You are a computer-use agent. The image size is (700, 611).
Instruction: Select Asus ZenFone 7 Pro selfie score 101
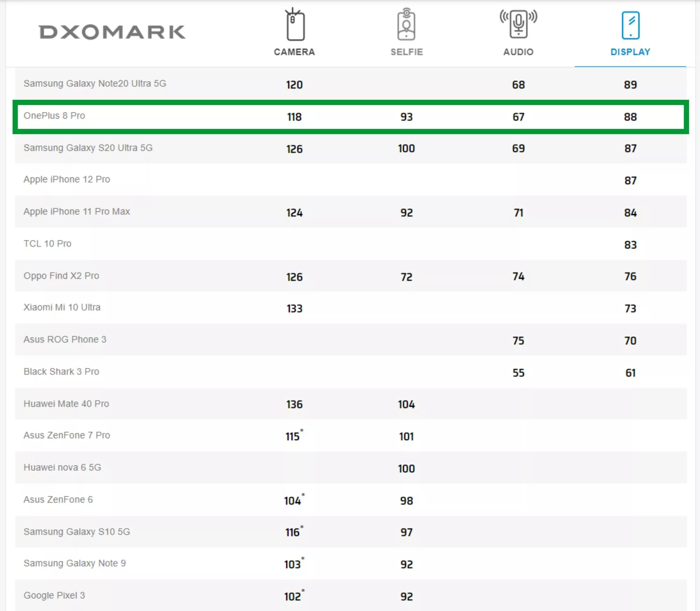click(x=406, y=437)
